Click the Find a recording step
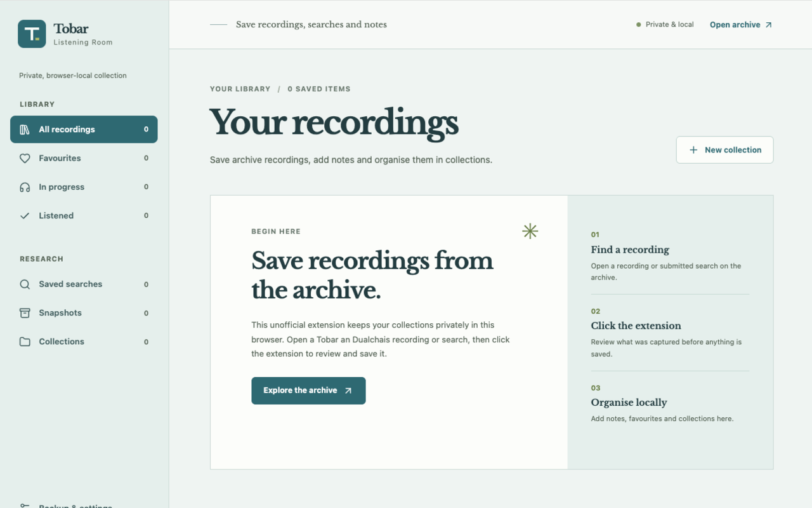Viewport: 812px width, 508px height. tap(670, 256)
